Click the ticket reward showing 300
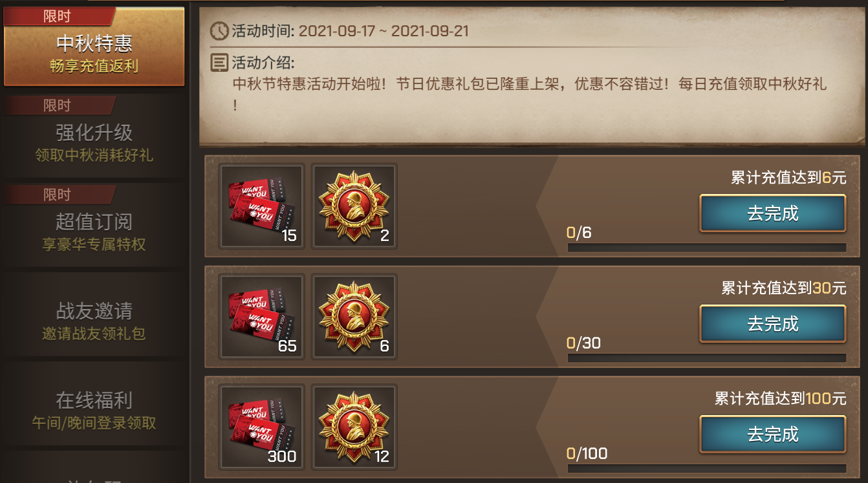This screenshot has height=483, width=868. (261, 427)
